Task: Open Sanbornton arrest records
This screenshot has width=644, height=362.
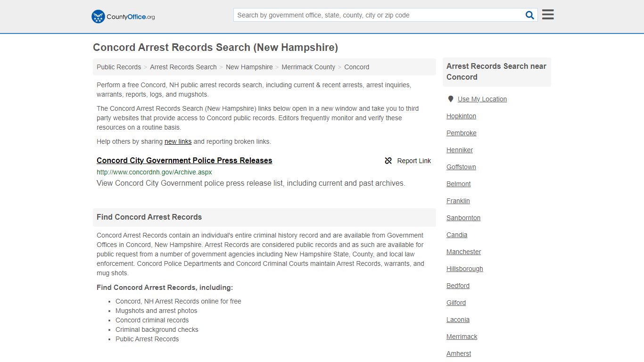Action: pos(463,218)
